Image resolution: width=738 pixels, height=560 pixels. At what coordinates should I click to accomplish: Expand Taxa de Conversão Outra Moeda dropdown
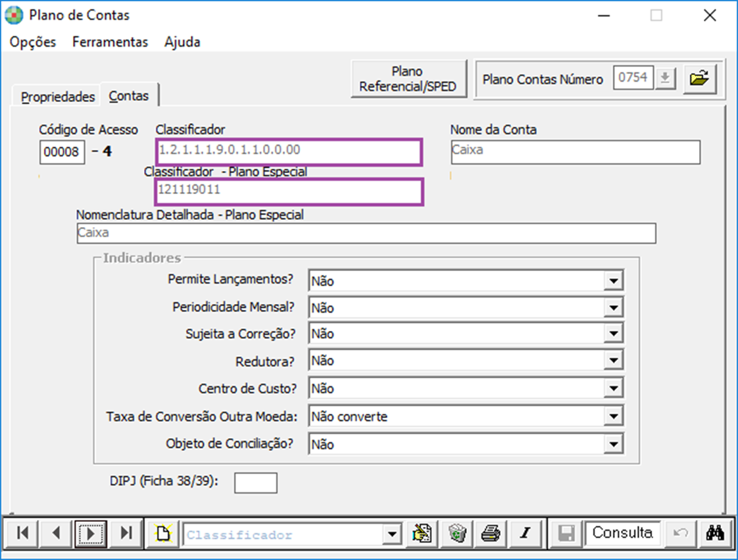tap(613, 417)
